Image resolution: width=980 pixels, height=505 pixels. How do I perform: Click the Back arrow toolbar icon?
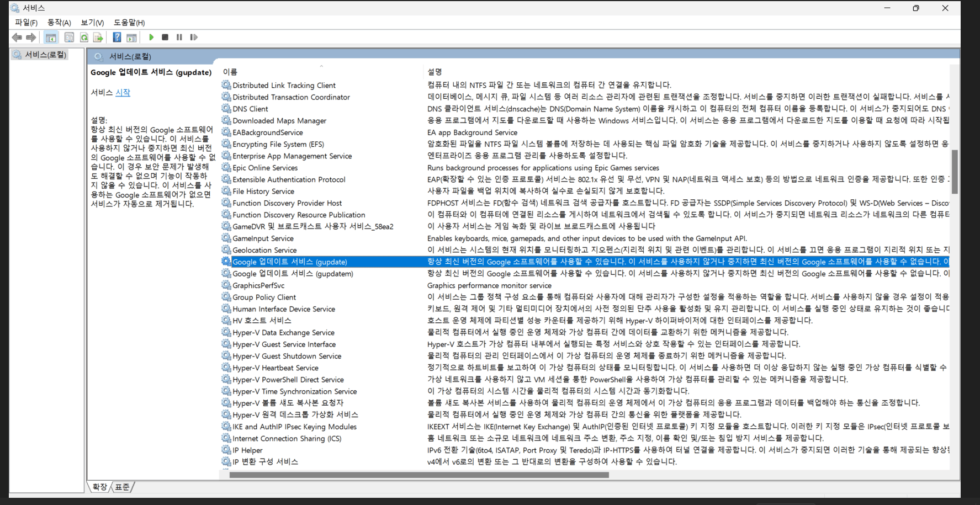17,38
